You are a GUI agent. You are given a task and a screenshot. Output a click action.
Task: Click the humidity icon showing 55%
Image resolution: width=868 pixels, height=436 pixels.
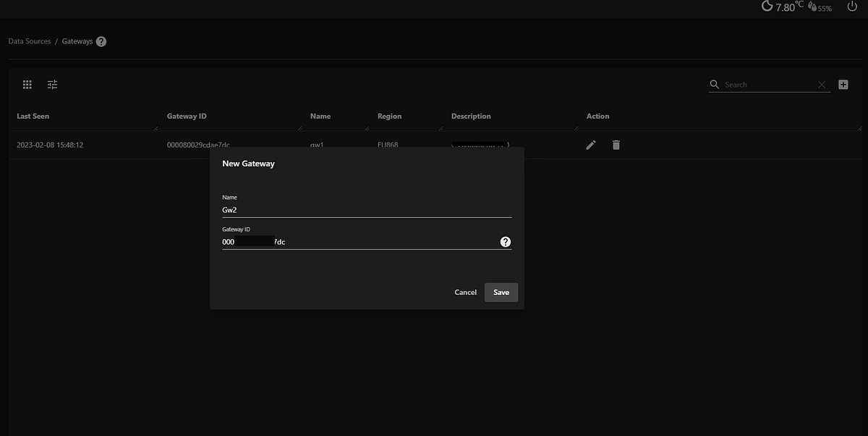812,7
